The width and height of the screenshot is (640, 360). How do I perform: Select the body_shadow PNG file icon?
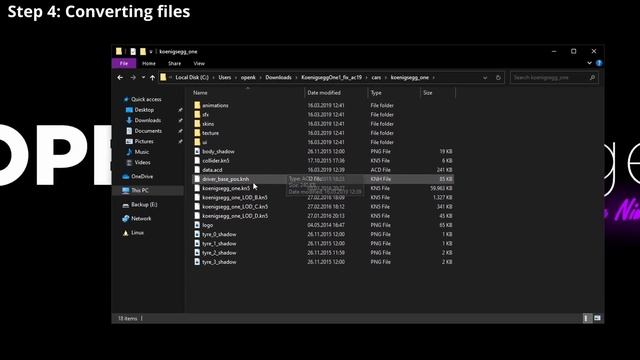[x=197, y=151]
